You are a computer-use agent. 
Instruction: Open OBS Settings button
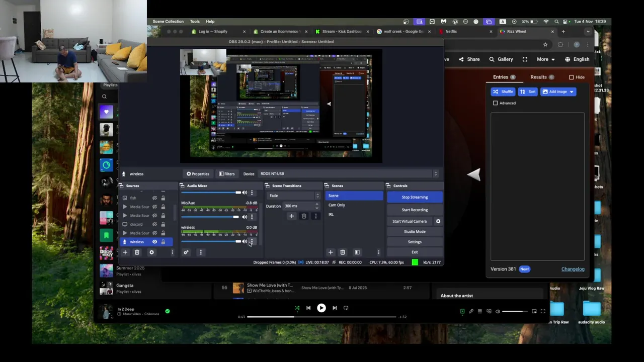tap(415, 242)
